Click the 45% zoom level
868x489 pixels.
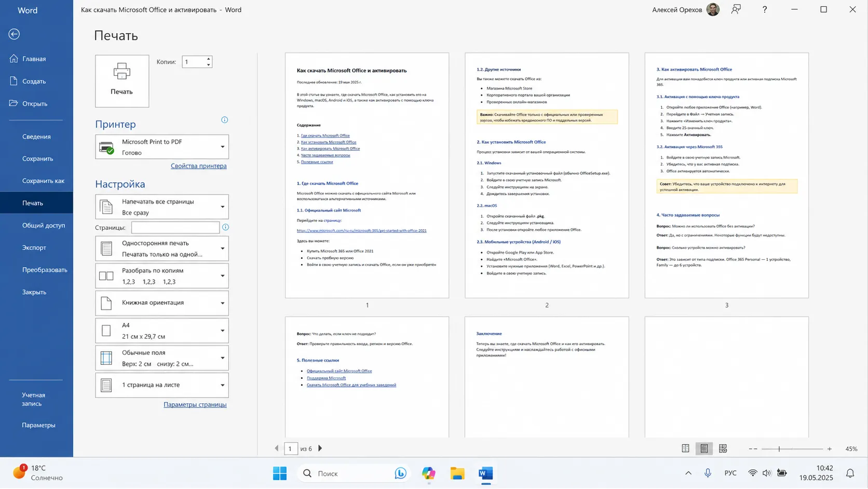coord(851,448)
